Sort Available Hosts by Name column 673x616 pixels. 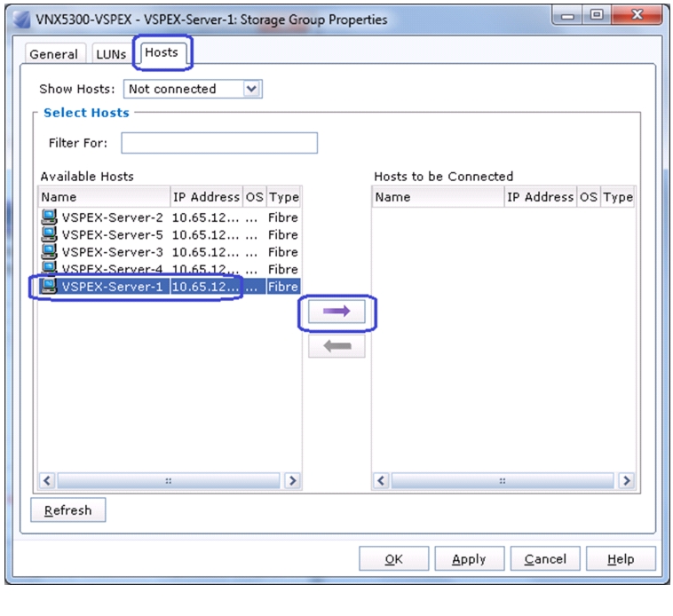coord(104,197)
